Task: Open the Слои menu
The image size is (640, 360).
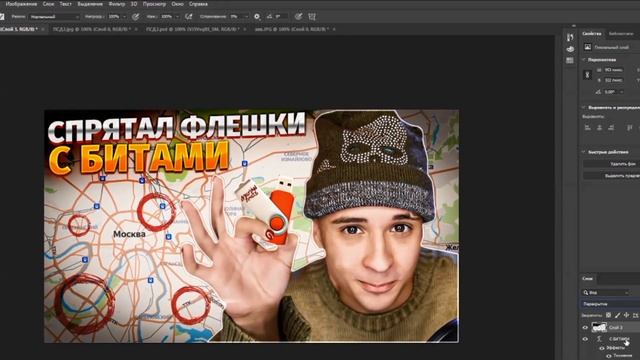Action: tap(48, 4)
